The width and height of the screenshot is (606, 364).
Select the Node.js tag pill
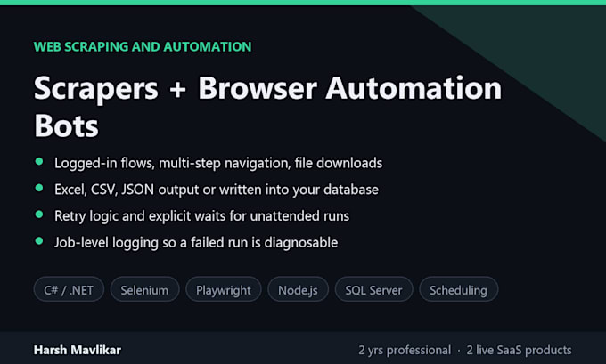pos(298,289)
